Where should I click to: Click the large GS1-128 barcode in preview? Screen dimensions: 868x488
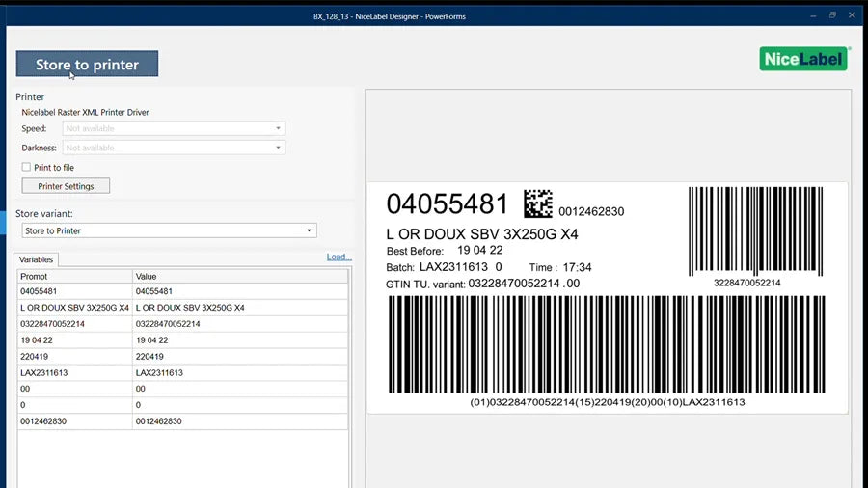(607, 344)
